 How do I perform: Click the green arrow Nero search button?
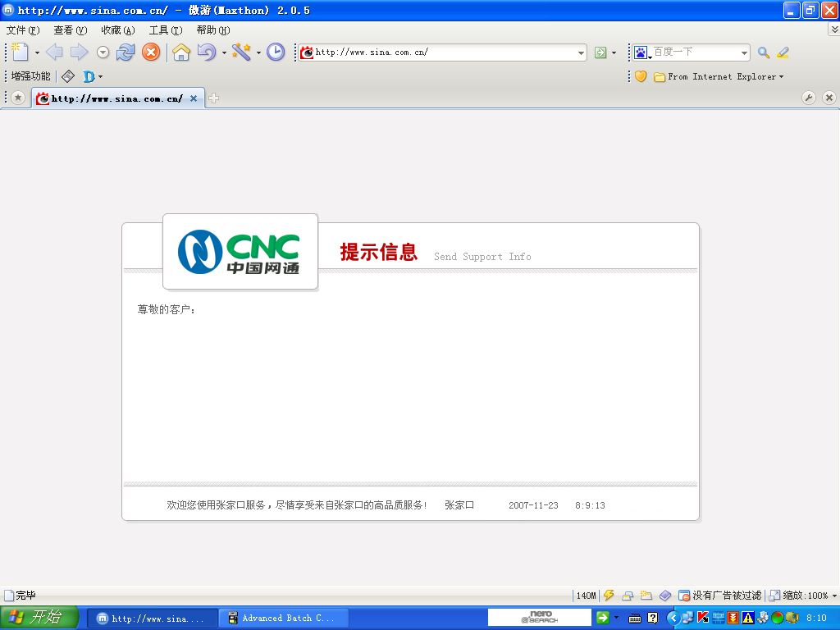click(x=602, y=618)
